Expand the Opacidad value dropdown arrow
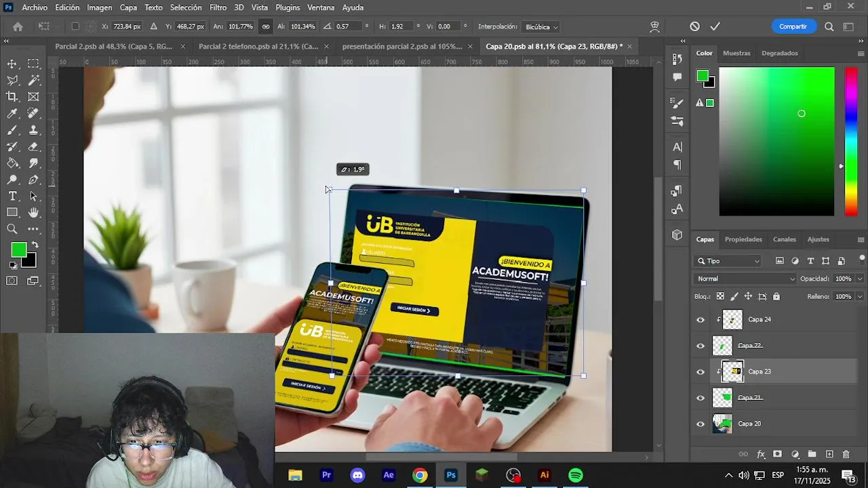 tap(860, 279)
